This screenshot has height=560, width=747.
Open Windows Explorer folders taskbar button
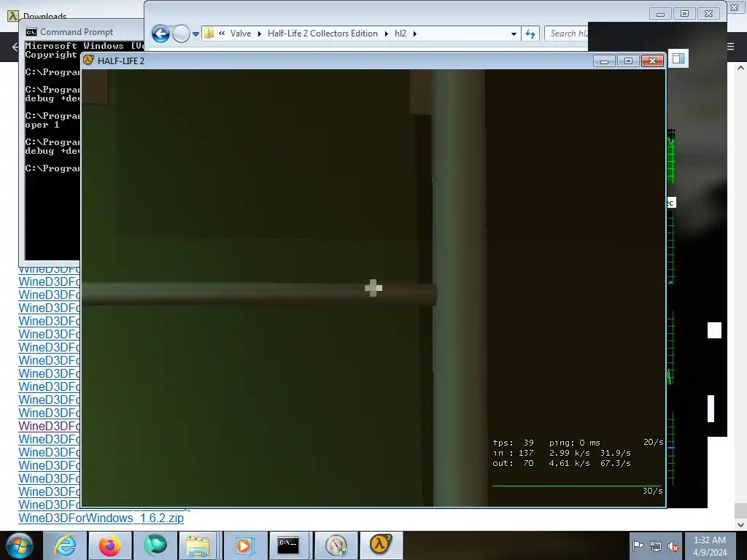(x=198, y=545)
